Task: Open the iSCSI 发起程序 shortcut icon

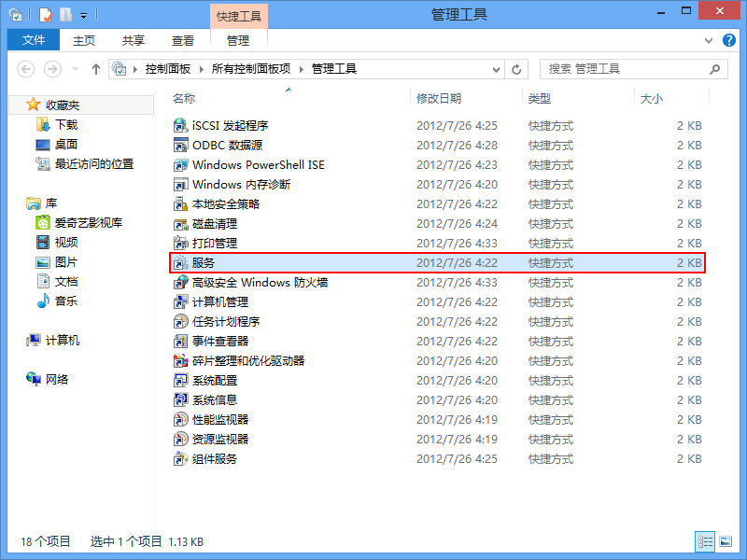Action: (180, 126)
